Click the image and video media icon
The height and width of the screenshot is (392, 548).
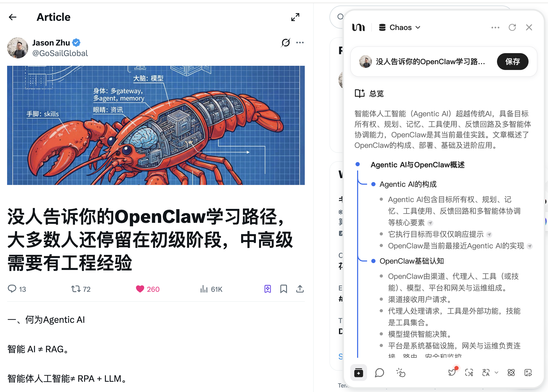point(528,373)
